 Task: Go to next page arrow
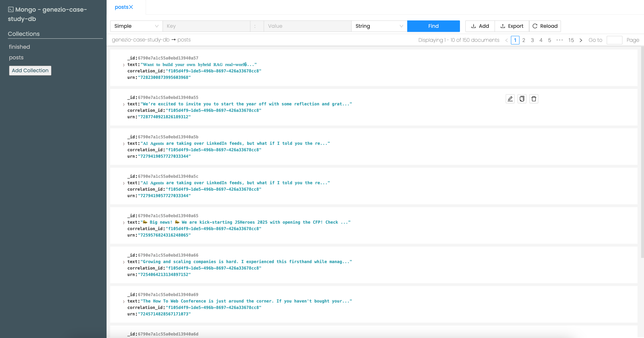tap(581, 40)
